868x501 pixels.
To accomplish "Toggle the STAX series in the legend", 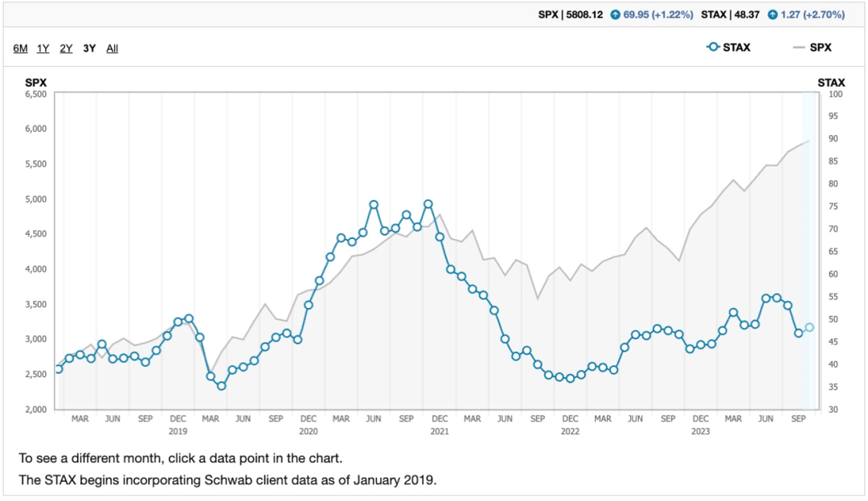I will click(728, 47).
